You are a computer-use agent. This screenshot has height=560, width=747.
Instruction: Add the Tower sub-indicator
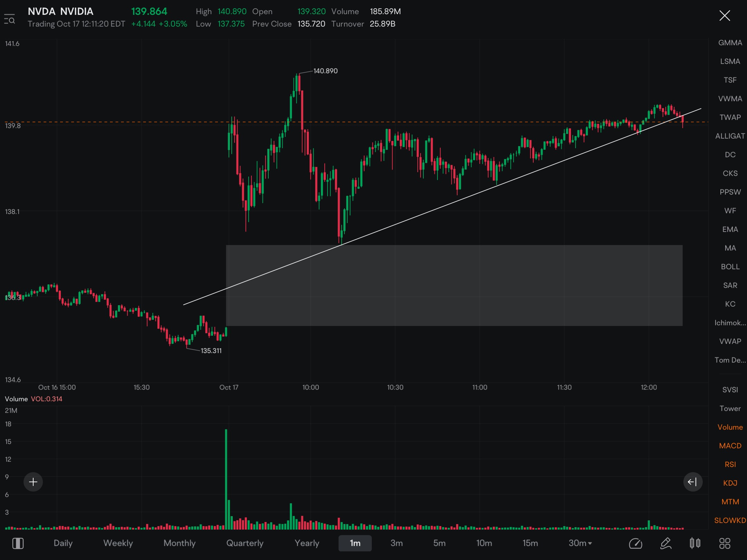(x=730, y=409)
